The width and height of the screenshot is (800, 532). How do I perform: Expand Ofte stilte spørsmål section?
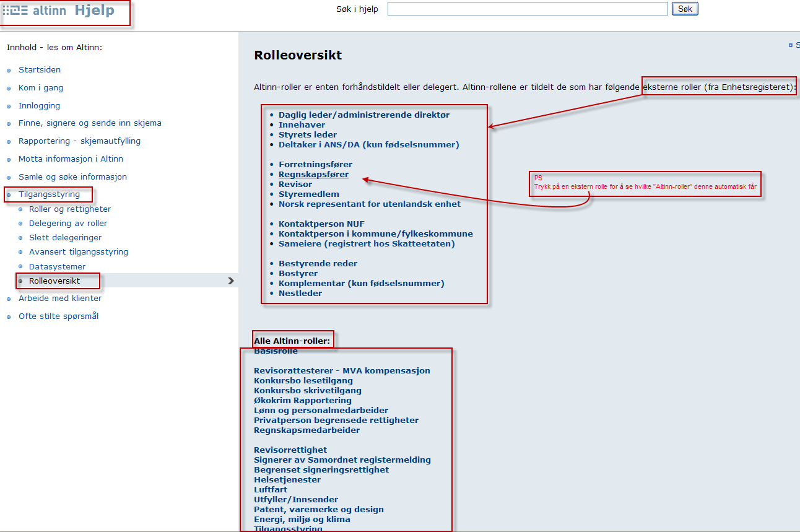[58, 316]
